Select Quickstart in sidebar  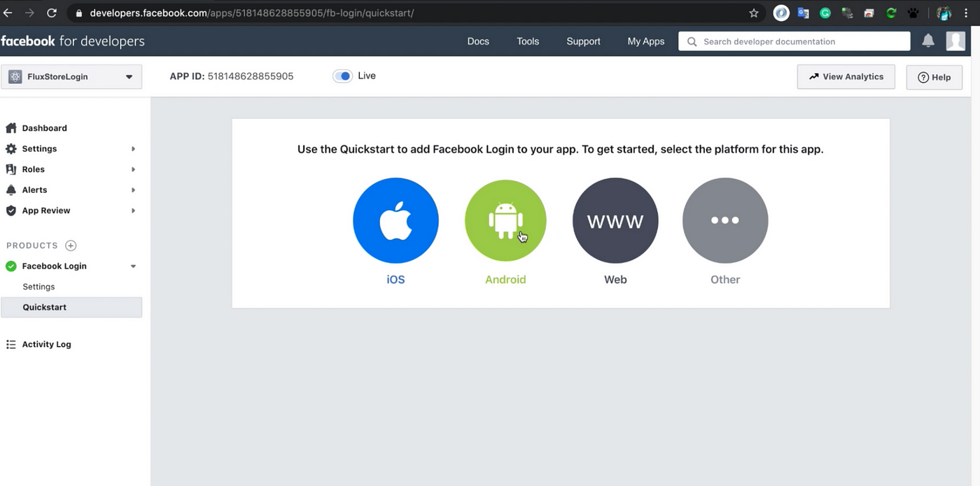click(71, 307)
